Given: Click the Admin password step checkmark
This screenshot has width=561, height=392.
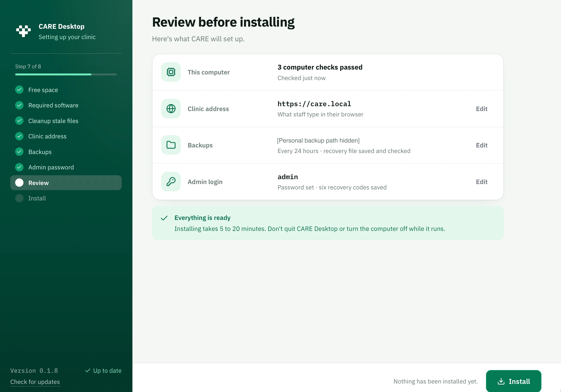Looking at the screenshot, I should pyautogui.click(x=19, y=167).
